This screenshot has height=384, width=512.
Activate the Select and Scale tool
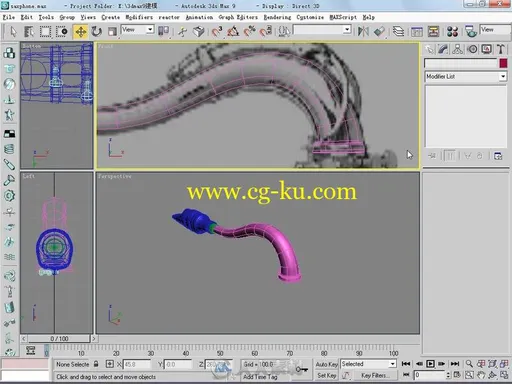coord(112,32)
